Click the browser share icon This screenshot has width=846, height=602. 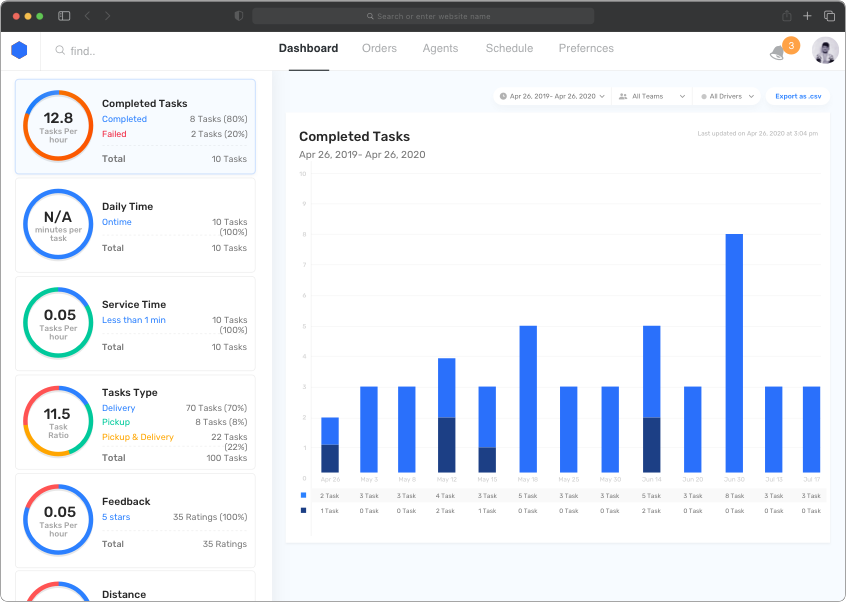[x=787, y=16]
